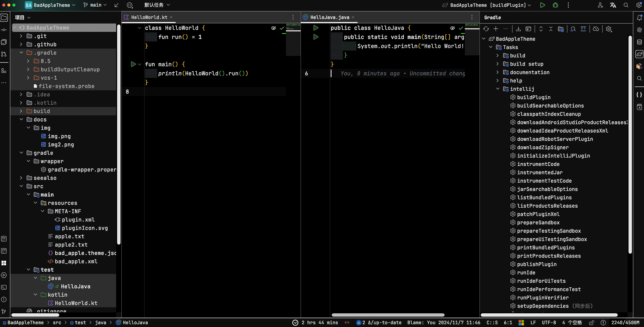Click the src breadcrumb in navigation bar
644x327 pixels.
pos(57,323)
